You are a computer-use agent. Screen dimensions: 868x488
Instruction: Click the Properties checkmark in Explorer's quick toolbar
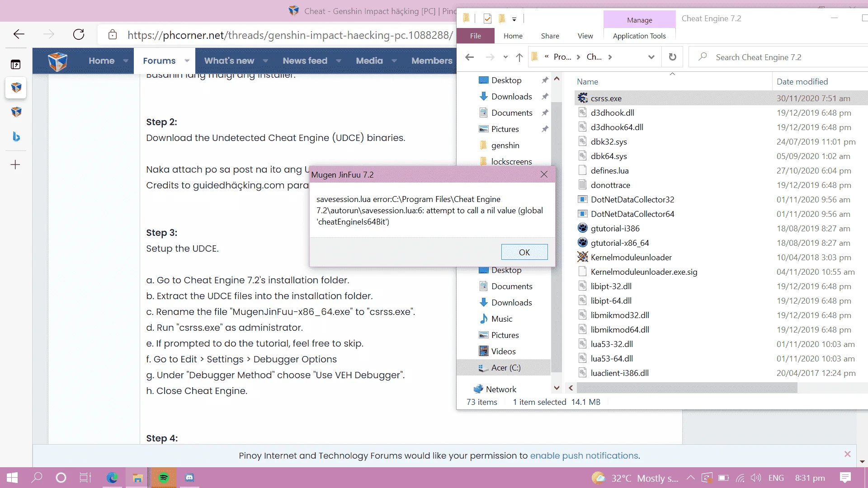point(487,19)
